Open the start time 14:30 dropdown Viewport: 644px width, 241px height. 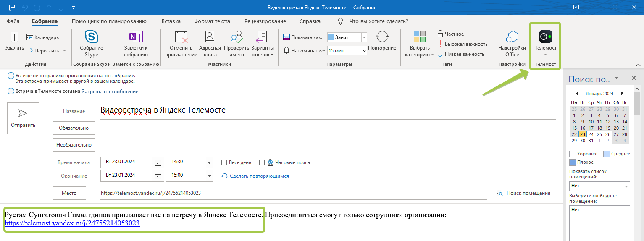209,162
